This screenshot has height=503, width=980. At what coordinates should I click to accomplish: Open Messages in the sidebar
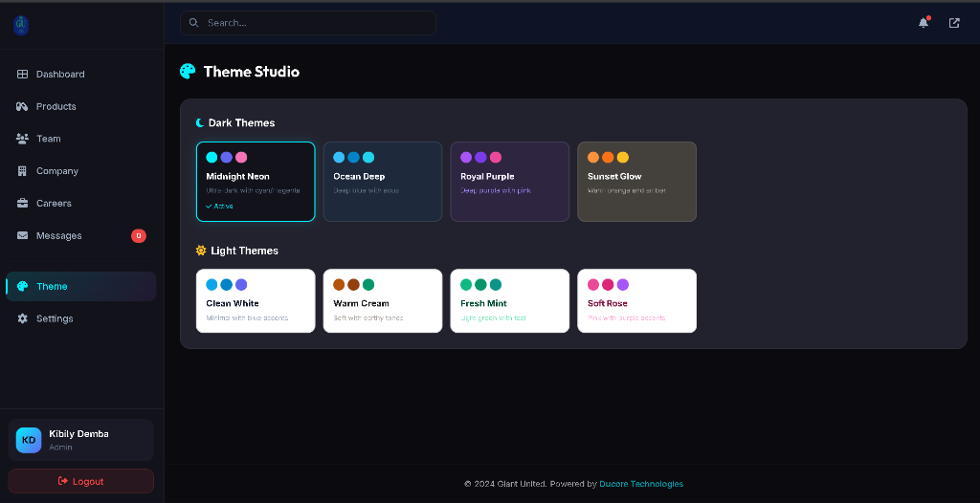point(59,236)
